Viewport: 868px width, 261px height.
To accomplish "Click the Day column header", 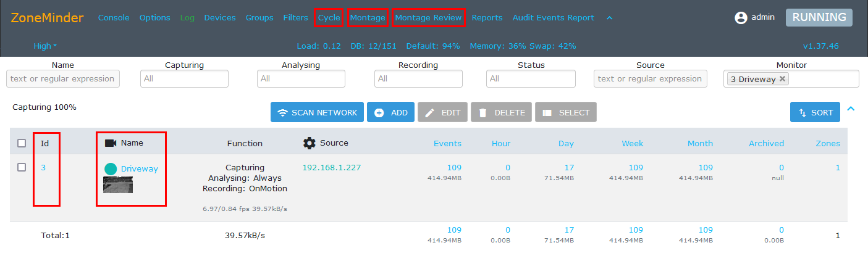I will [566, 143].
